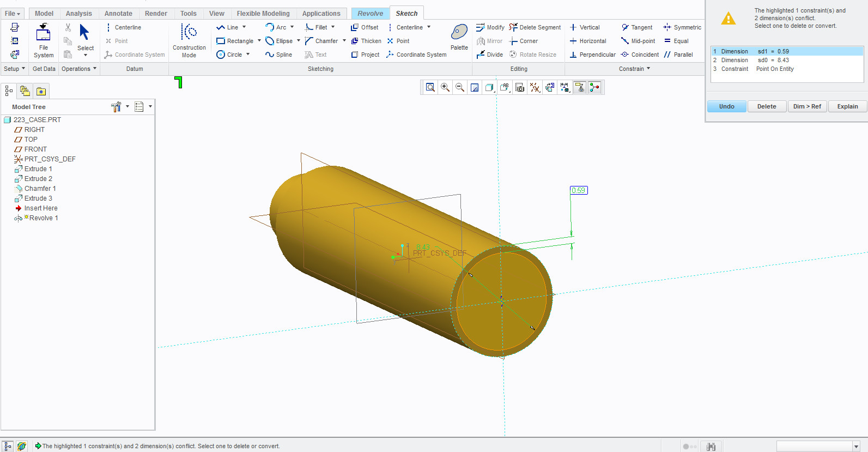Click the Sketching group Coordinate System tool
The image size is (868, 452).
click(x=416, y=55)
